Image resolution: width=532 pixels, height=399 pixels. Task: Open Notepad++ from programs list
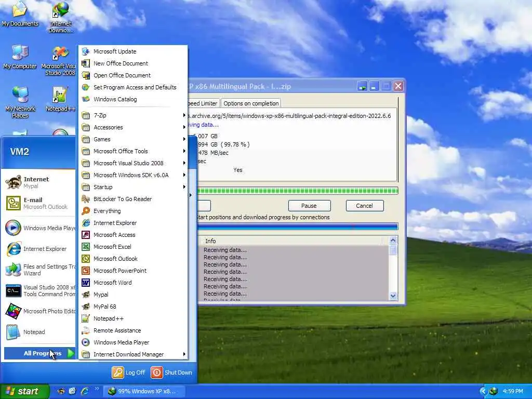coord(133,318)
